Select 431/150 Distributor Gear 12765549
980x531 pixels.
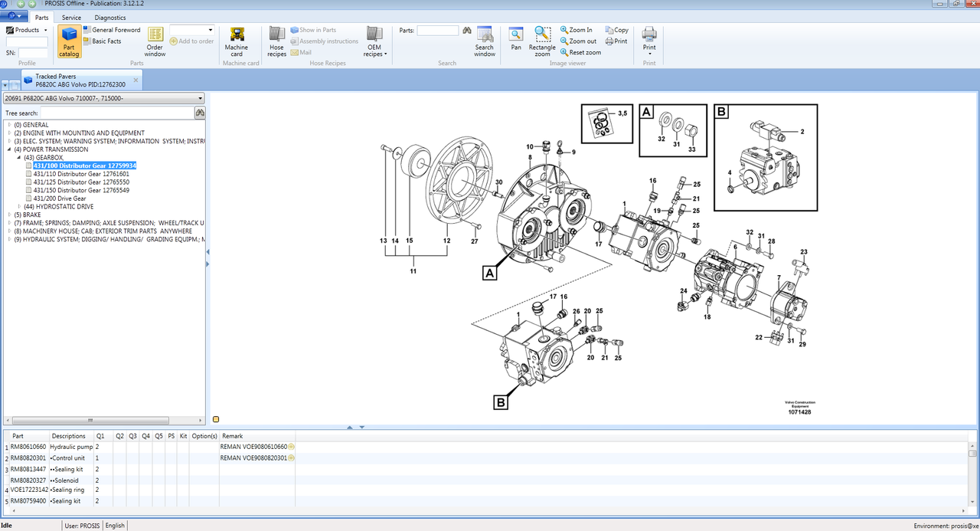click(x=81, y=190)
